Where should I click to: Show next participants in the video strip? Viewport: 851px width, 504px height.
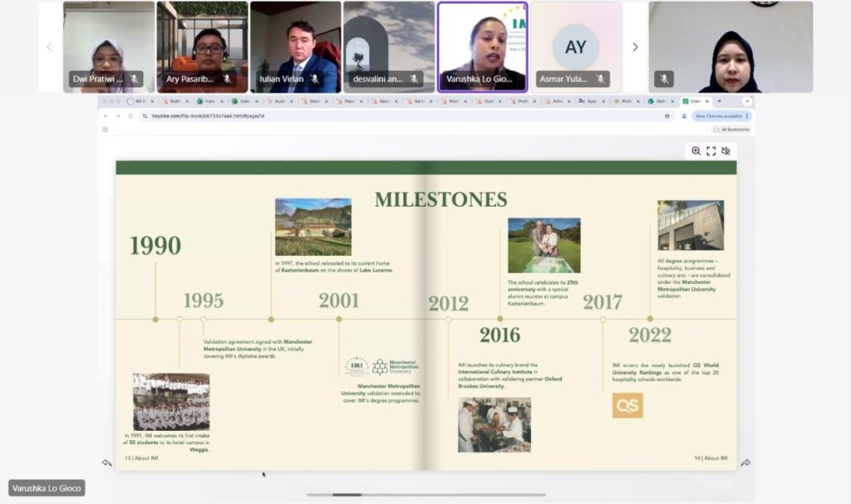point(635,47)
